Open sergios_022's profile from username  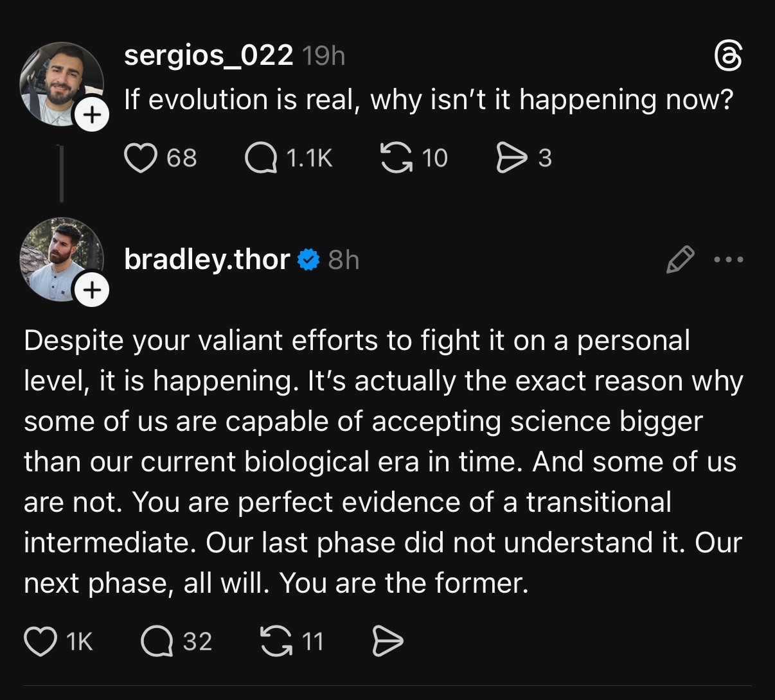point(208,56)
